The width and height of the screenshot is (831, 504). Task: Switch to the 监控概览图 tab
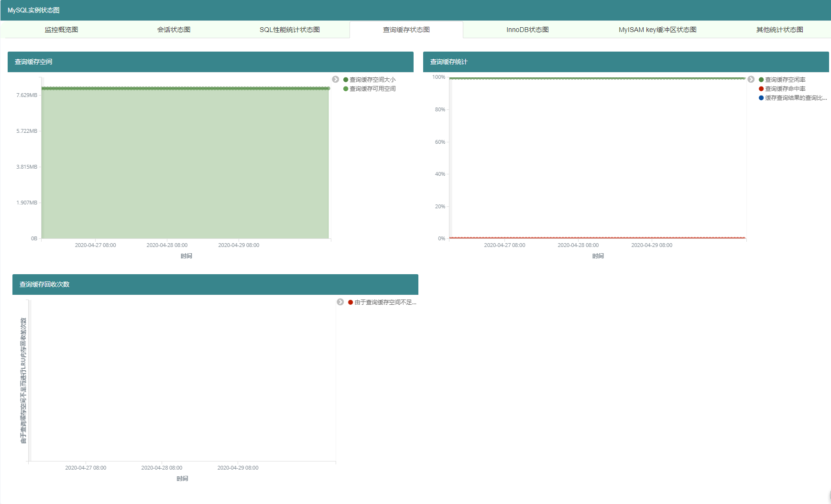pyautogui.click(x=61, y=30)
